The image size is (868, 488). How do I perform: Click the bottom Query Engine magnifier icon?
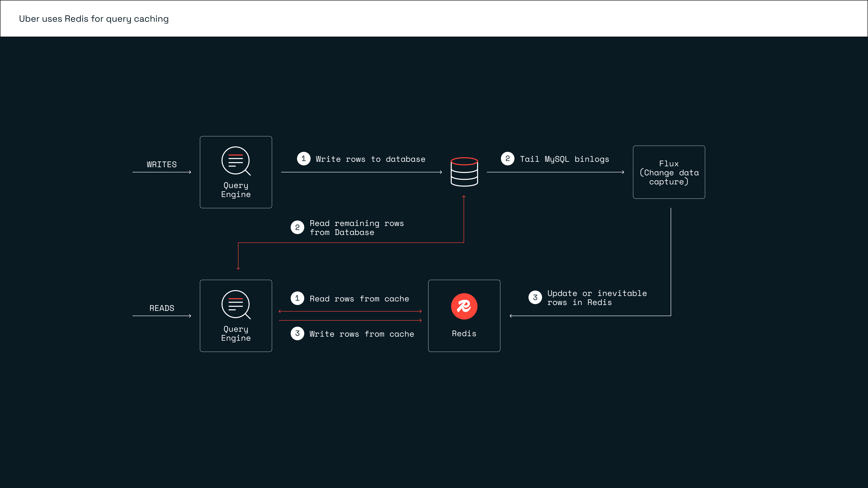[236, 305]
